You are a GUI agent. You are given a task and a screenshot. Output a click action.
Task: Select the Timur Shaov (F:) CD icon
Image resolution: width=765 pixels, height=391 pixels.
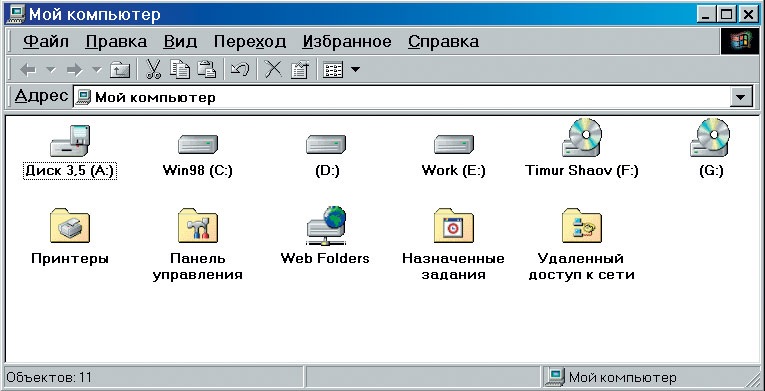(582, 138)
